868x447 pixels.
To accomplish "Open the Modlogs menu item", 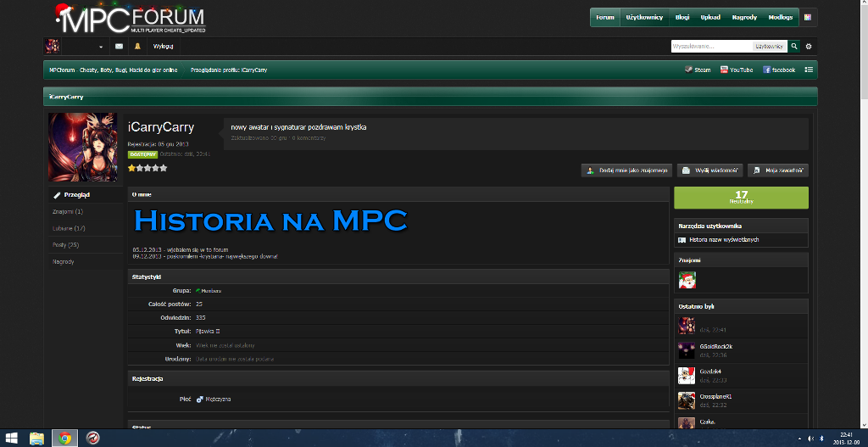I will tap(780, 17).
